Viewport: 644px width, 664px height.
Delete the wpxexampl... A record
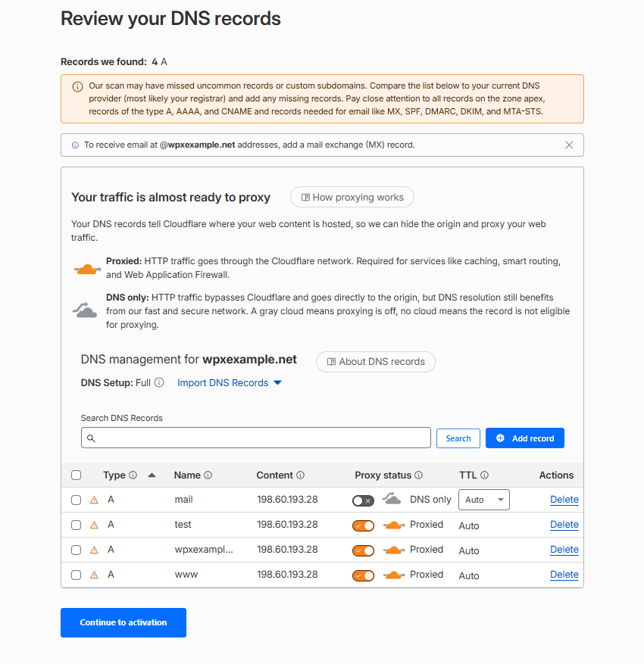564,550
